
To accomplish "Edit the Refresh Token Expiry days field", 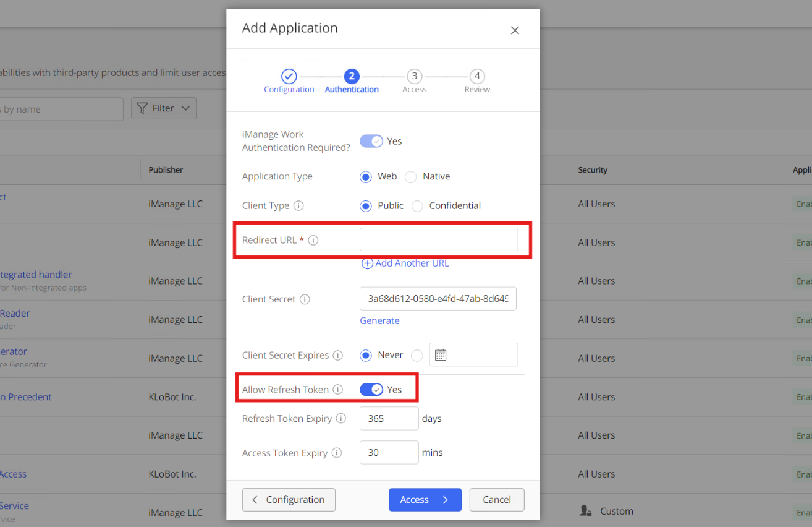I will click(x=389, y=418).
